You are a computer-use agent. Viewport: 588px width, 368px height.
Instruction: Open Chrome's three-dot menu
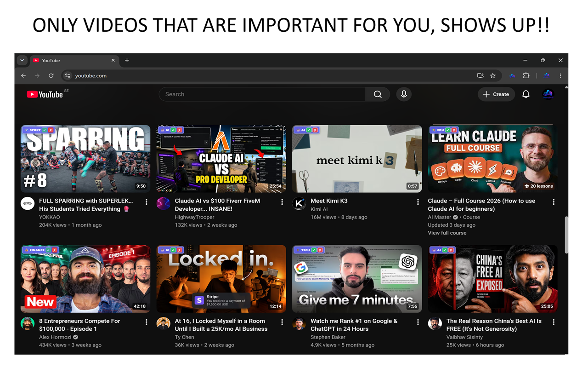[560, 75]
